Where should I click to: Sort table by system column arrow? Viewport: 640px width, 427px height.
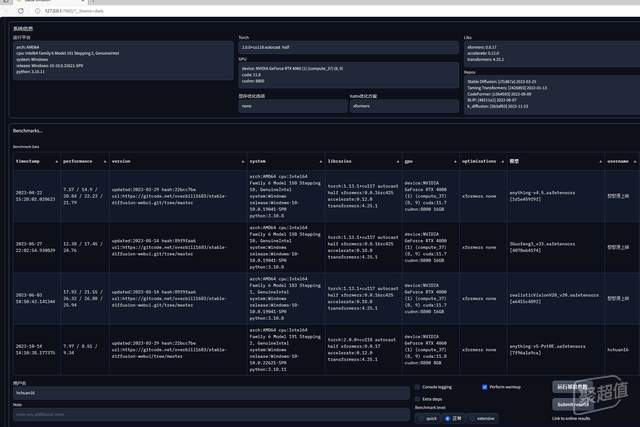(x=320, y=162)
